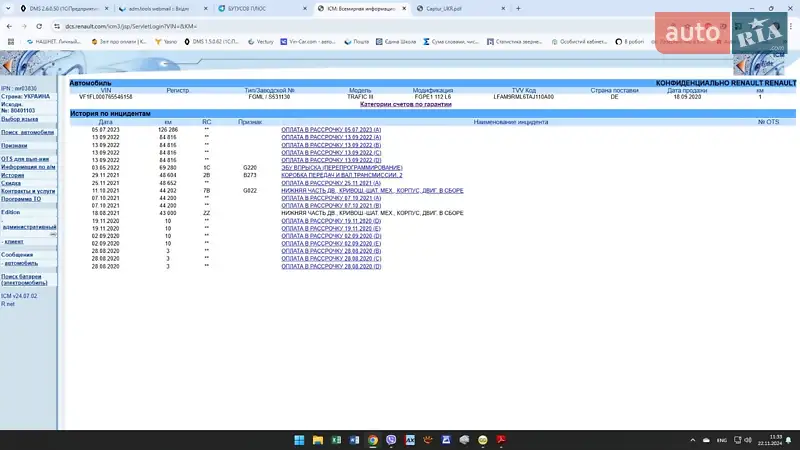Open Google Chrome taskbar icon
Image resolution: width=800 pixels, height=450 pixels.
click(373, 440)
